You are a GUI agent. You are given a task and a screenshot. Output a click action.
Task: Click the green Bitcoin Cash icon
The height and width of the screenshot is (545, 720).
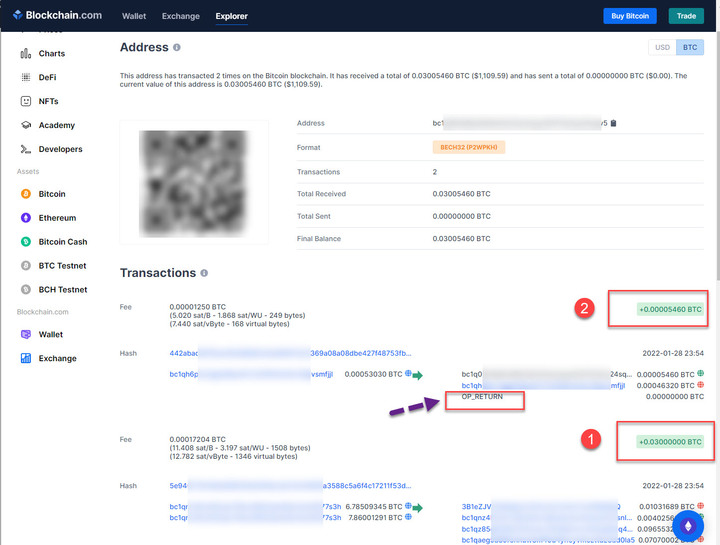point(26,242)
